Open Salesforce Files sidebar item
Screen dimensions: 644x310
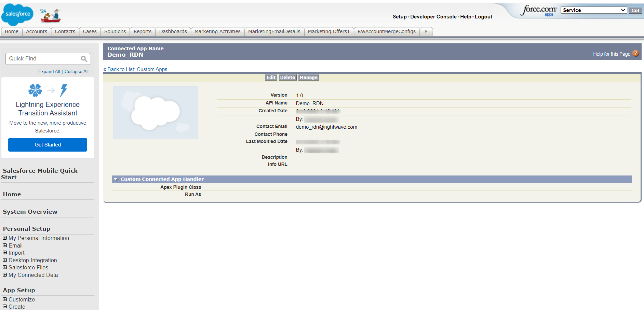click(x=28, y=267)
